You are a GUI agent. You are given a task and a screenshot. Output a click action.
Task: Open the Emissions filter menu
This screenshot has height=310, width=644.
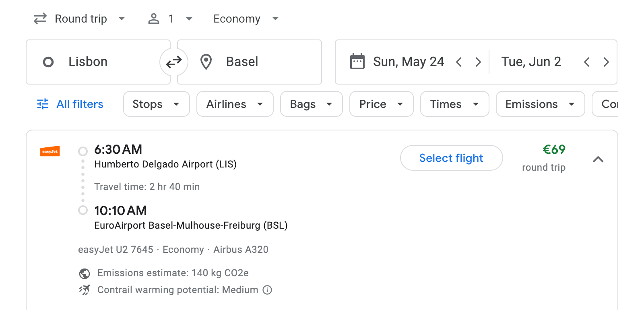[x=540, y=104]
